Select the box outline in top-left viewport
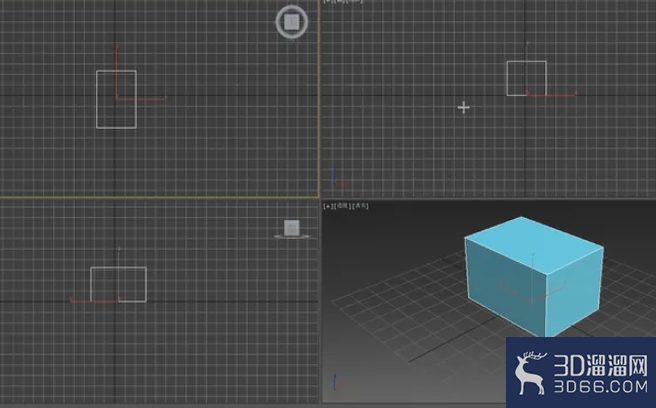The image size is (656, 408). [x=116, y=100]
